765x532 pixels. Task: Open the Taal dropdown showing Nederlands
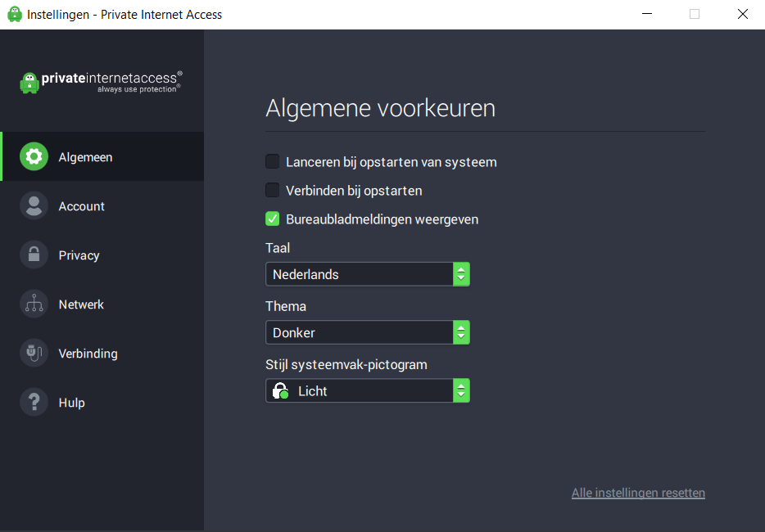[x=368, y=274]
